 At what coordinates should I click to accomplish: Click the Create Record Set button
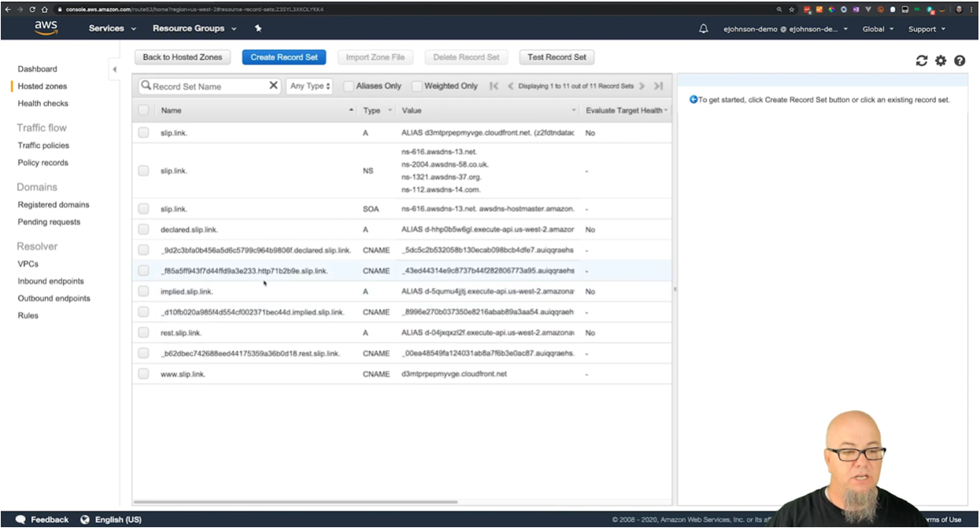283,57
